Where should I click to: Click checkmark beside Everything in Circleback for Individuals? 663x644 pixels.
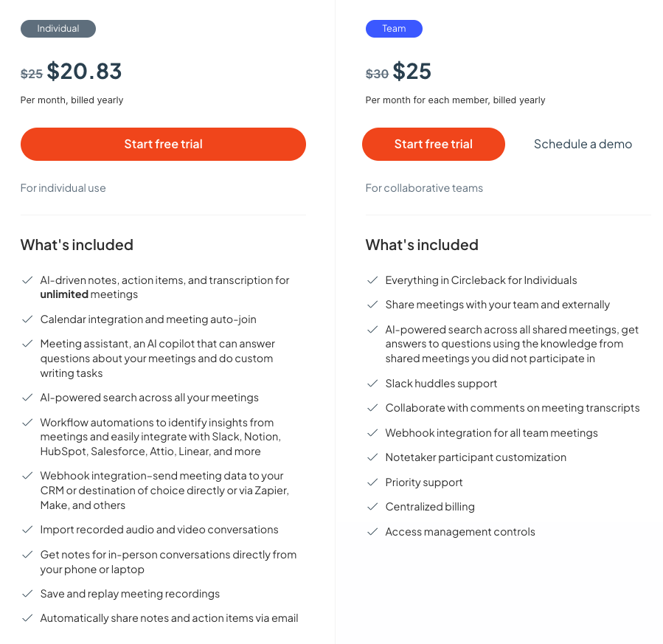[372, 280]
